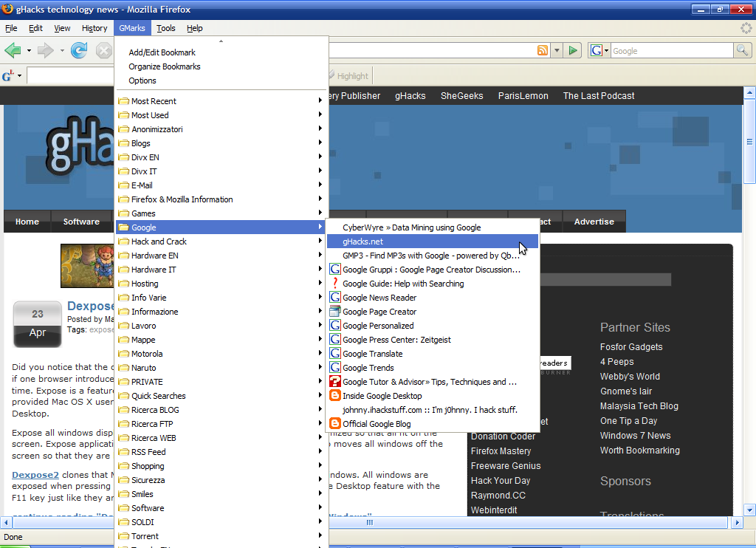Open the Help menu
The image size is (756, 548).
pos(195,28)
